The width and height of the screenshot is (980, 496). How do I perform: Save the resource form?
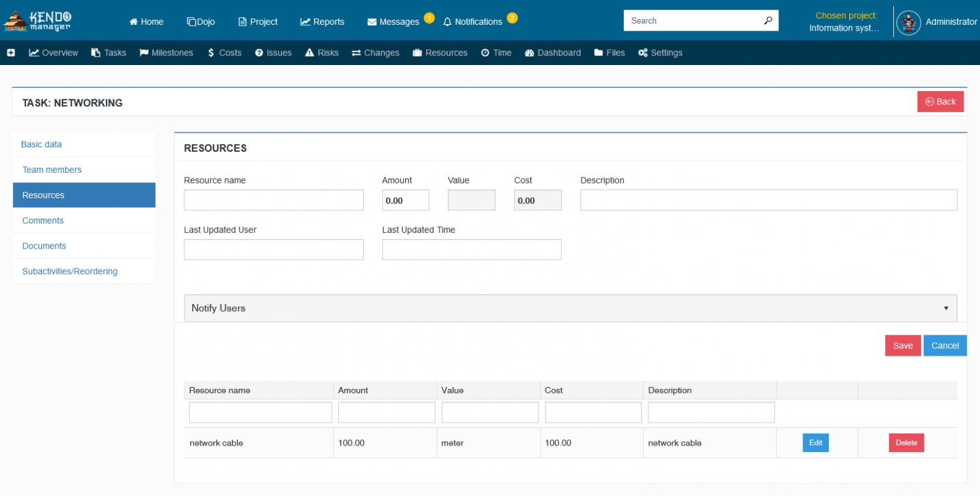click(x=903, y=346)
